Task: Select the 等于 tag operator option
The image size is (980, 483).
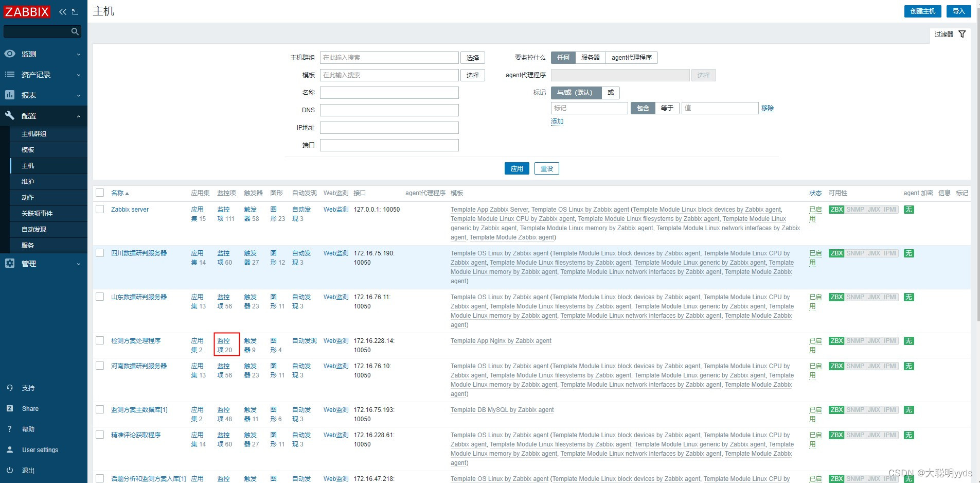Action: [667, 108]
